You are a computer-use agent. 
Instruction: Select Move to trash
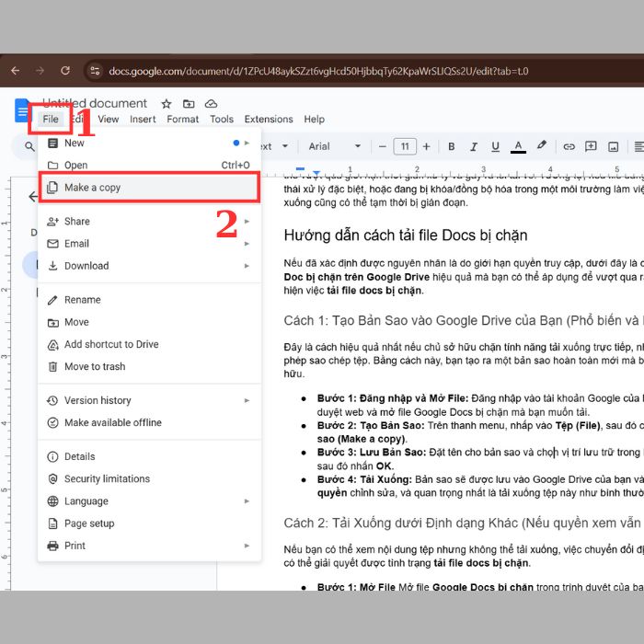tap(149, 366)
